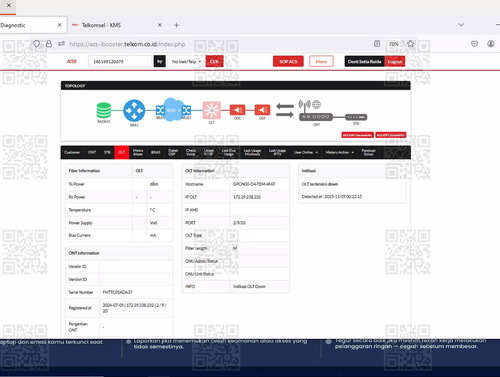500x377 pixels.
Task: Open the No Inet/Telp search type dropdown
Action: 186,62
